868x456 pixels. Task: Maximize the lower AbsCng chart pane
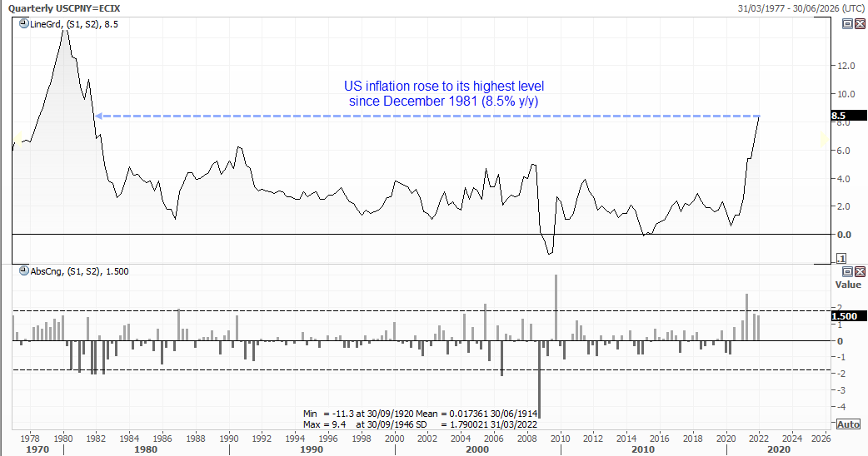[x=847, y=271]
